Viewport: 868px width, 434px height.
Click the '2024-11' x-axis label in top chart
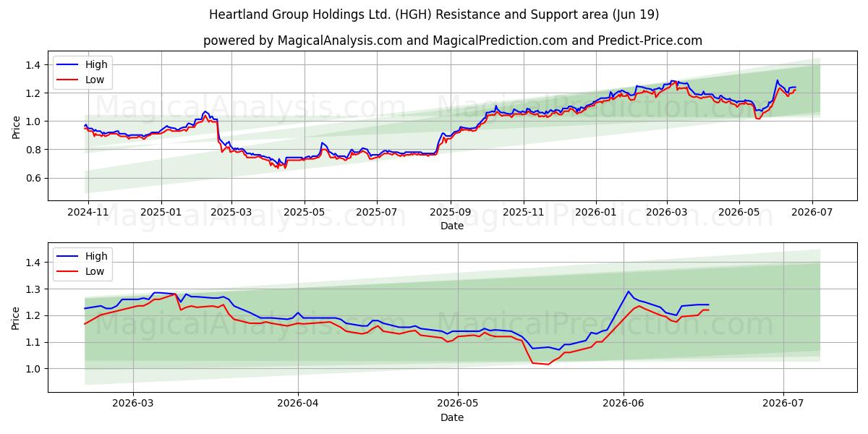(x=88, y=213)
